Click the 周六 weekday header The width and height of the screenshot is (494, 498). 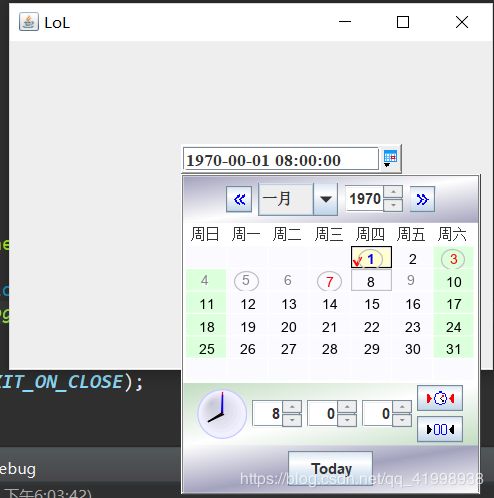(x=452, y=234)
